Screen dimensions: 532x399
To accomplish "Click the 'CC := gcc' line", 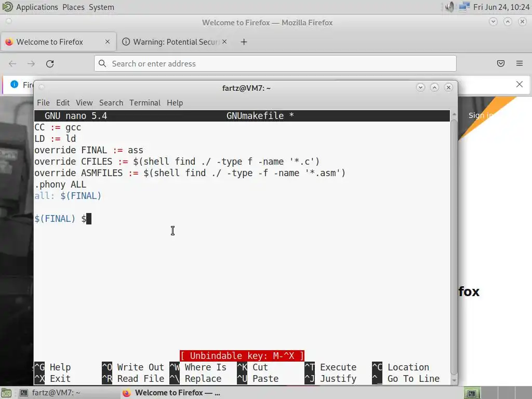I will coord(58,127).
